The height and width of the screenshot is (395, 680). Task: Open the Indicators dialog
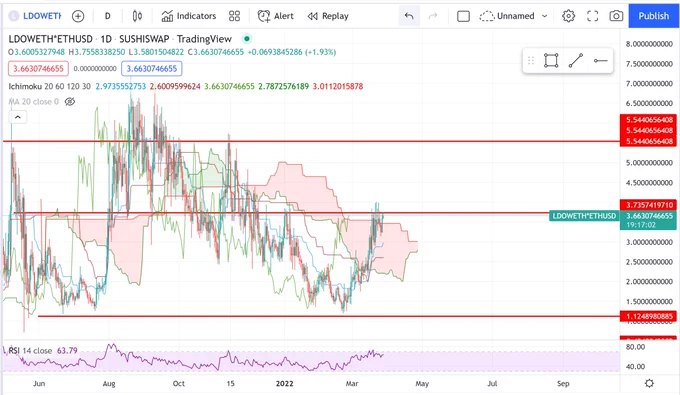click(x=189, y=16)
